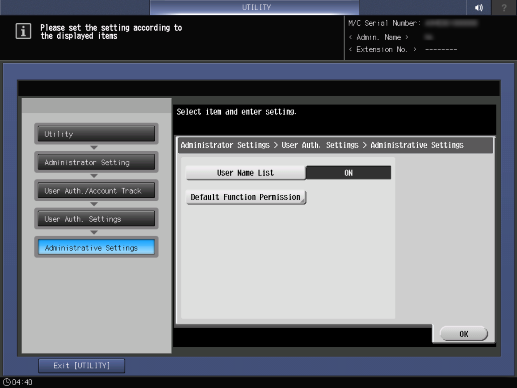
Task: Open User Auth./Account Track level
Action: point(96,191)
